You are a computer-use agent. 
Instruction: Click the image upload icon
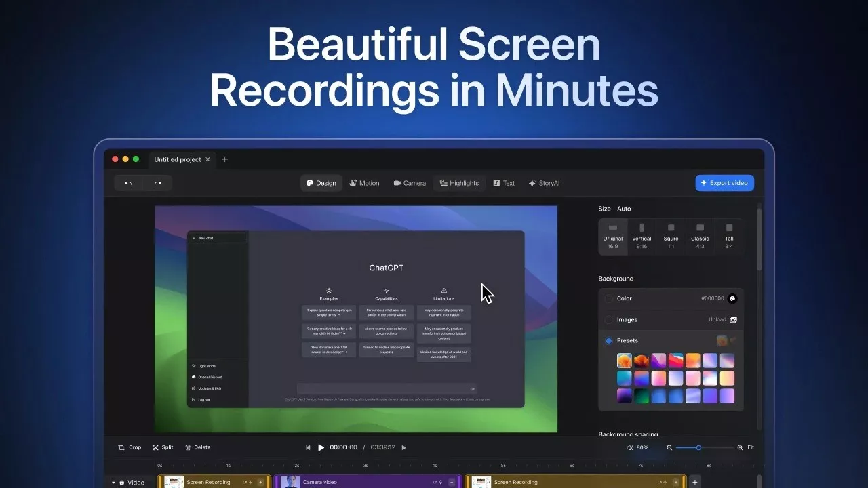tap(733, 320)
